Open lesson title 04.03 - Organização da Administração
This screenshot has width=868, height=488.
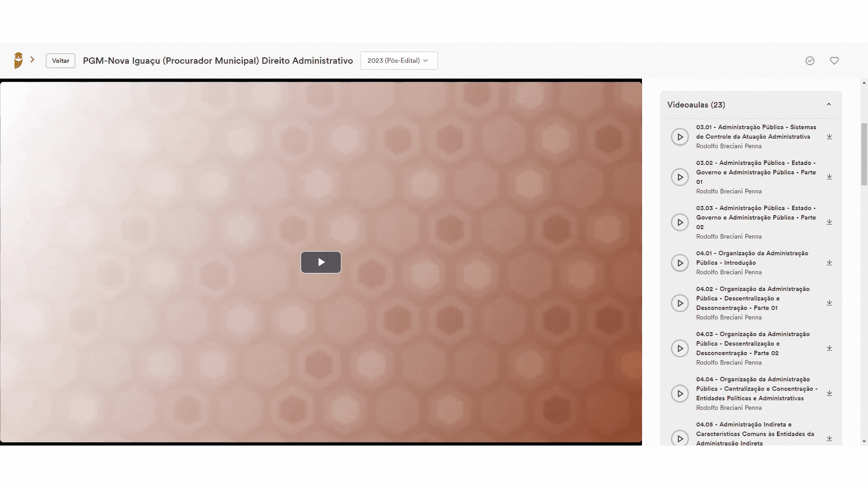[753, 343]
